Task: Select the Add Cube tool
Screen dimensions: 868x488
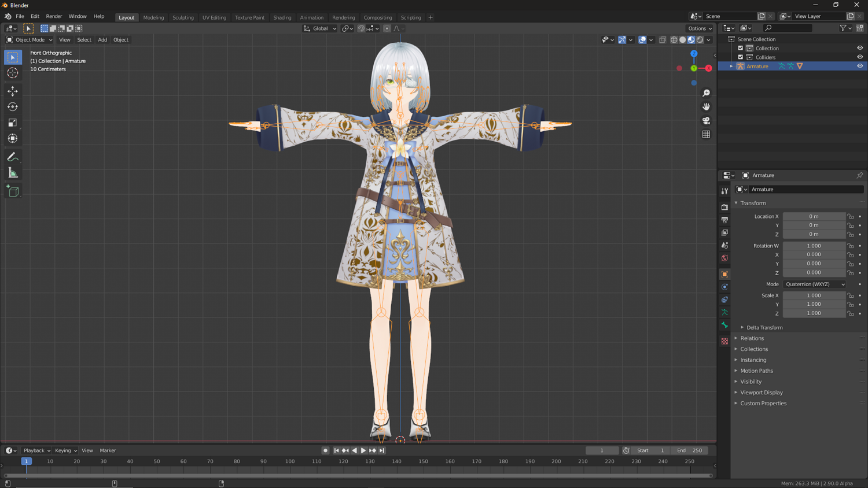Action: pyautogui.click(x=13, y=191)
